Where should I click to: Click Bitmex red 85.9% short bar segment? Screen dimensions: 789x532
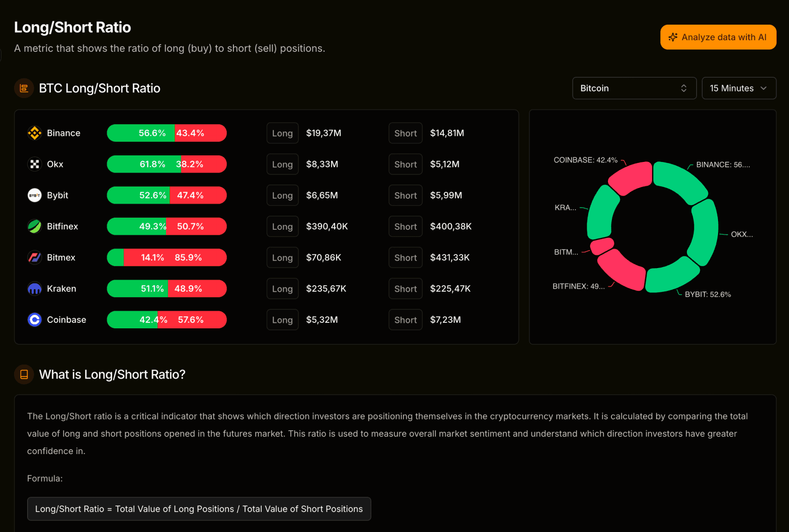pyautogui.click(x=175, y=258)
